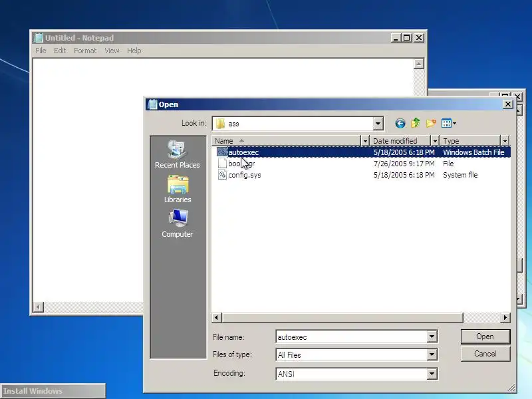Click the Notepad icon in the Open dialog title bar

(x=153, y=104)
